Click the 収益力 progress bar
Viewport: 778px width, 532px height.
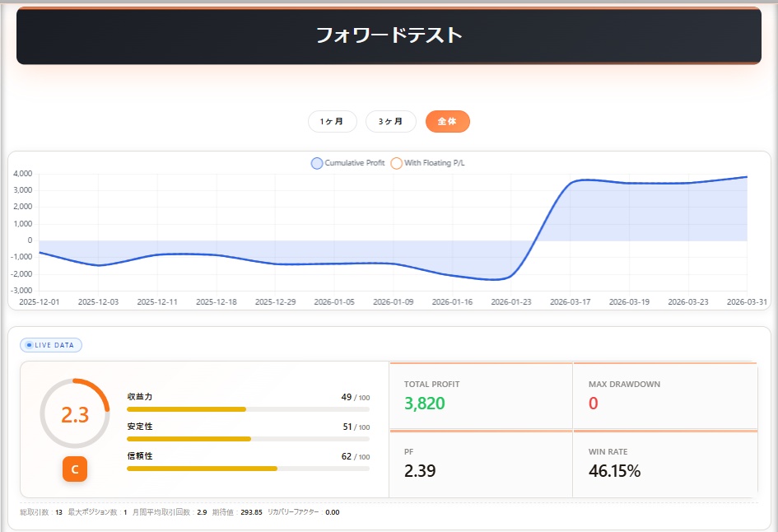(248, 409)
